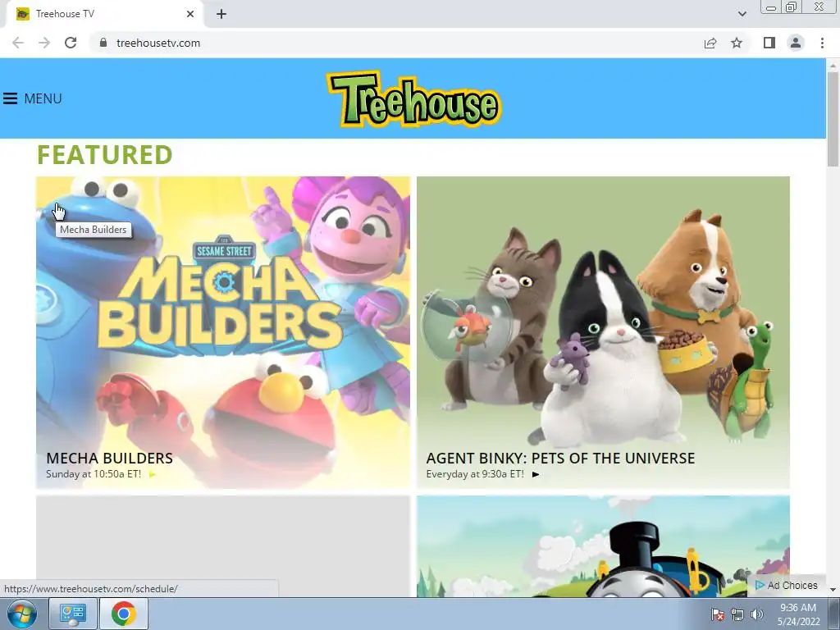Click play arrow beside Everyday at 9:30a ET

coord(535,474)
